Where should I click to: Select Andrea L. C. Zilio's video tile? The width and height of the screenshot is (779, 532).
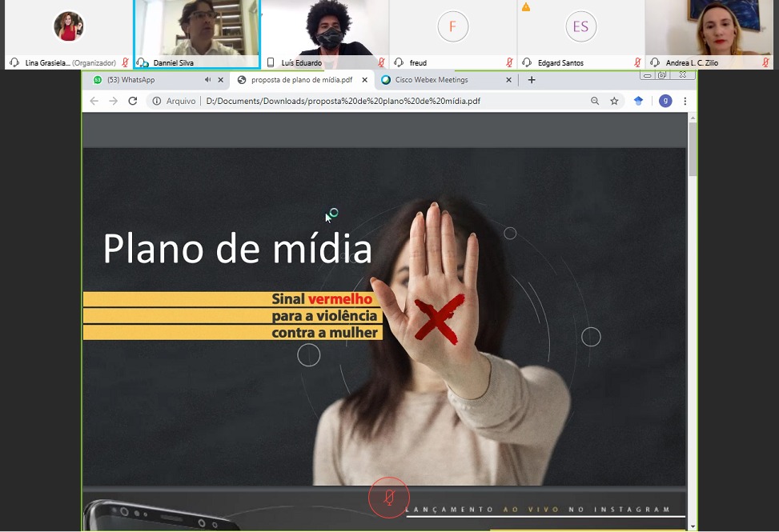pyautogui.click(x=709, y=29)
